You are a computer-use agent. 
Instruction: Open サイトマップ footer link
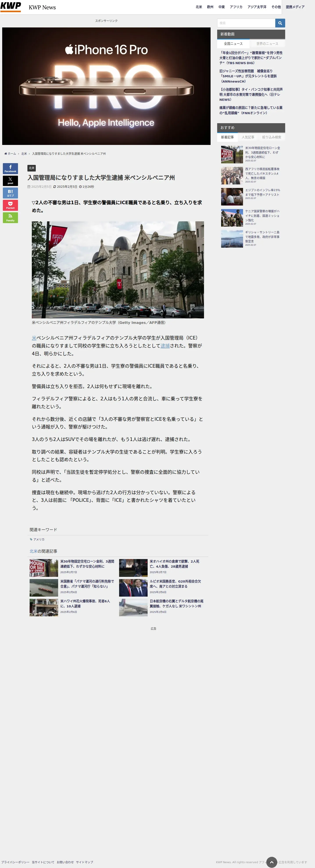point(84,862)
